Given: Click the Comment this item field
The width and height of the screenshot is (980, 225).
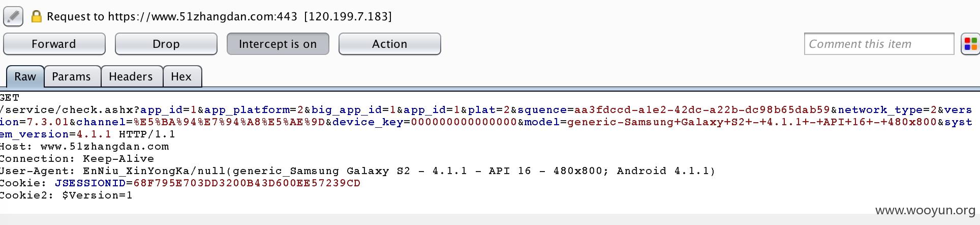Looking at the screenshot, I should click(x=879, y=44).
